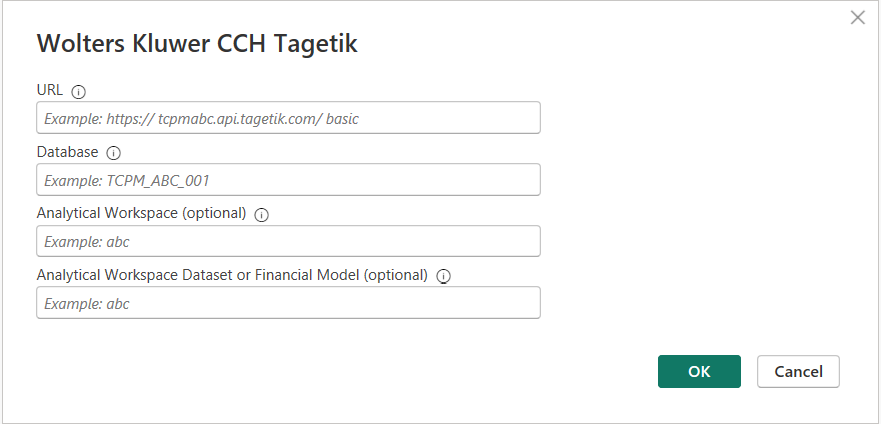Screen dimensions: 881x424
Task: Click the first 'Example: abc' placeholder
Action: 87,241
